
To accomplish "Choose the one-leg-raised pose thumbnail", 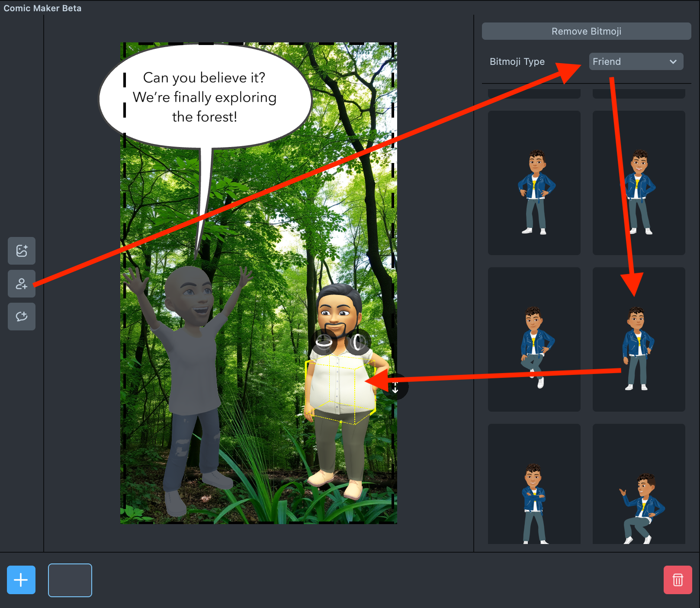I will pyautogui.click(x=534, y=339).
